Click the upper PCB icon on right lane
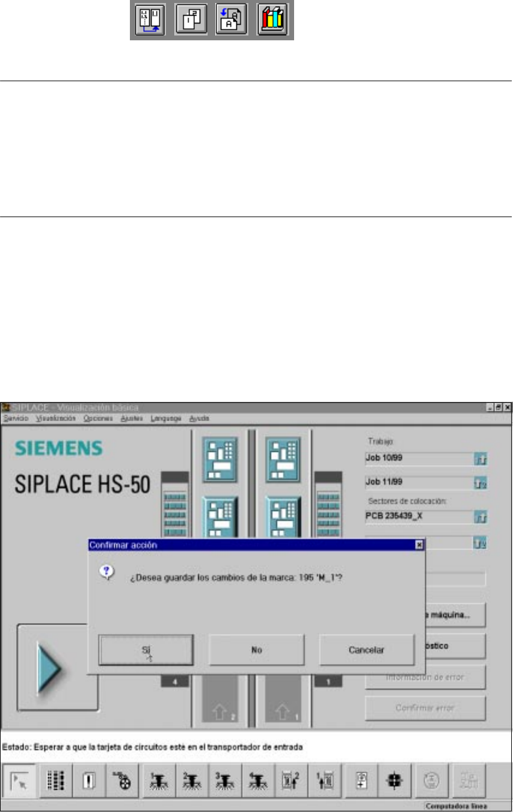The image size is (513, 812). tap(283, 459)
